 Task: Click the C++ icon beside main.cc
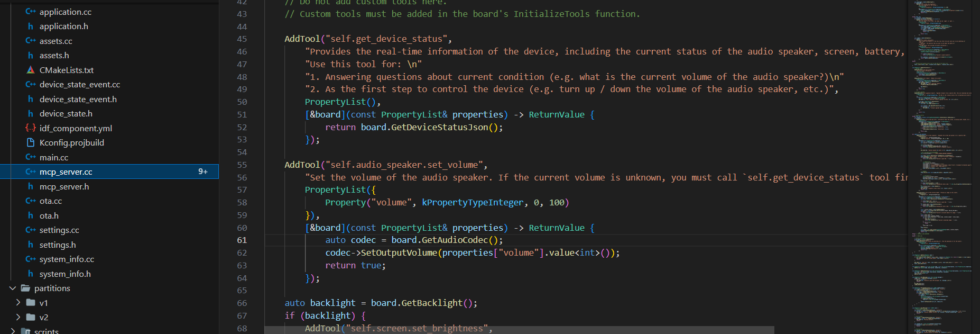pos(31,157)
